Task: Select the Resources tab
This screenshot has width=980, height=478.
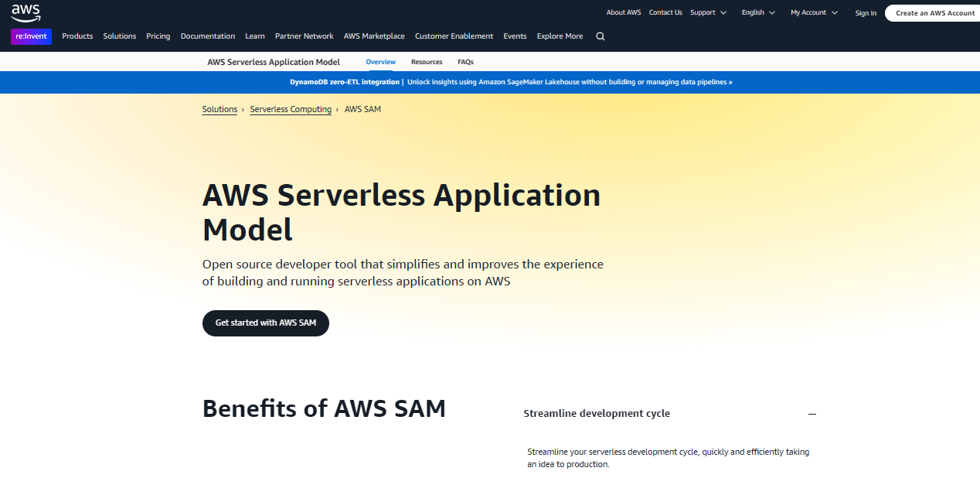Action: [427, 62]
